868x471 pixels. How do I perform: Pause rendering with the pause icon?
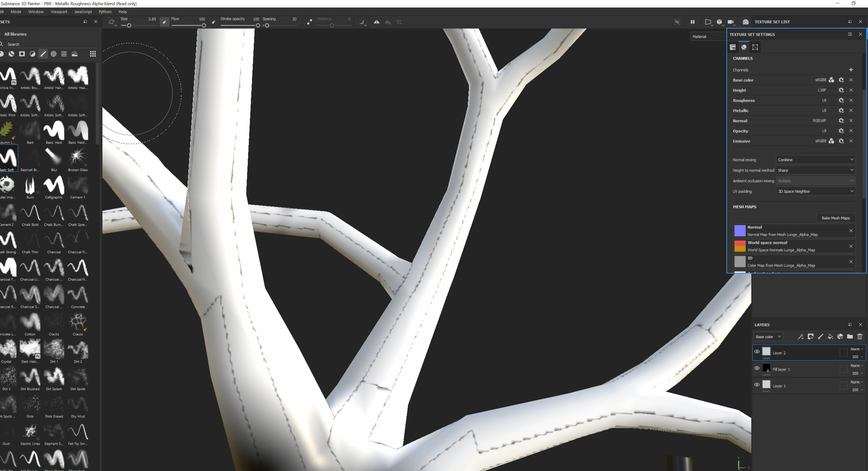tap(692, 22)
